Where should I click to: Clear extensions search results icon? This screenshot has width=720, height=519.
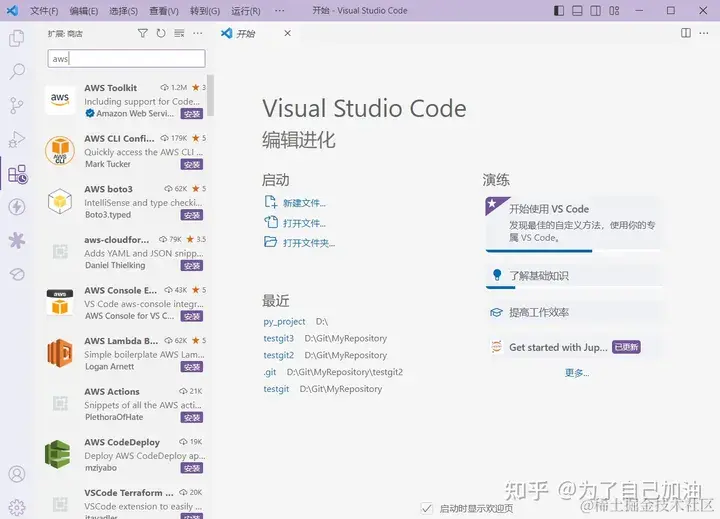[x=179, y=33]
